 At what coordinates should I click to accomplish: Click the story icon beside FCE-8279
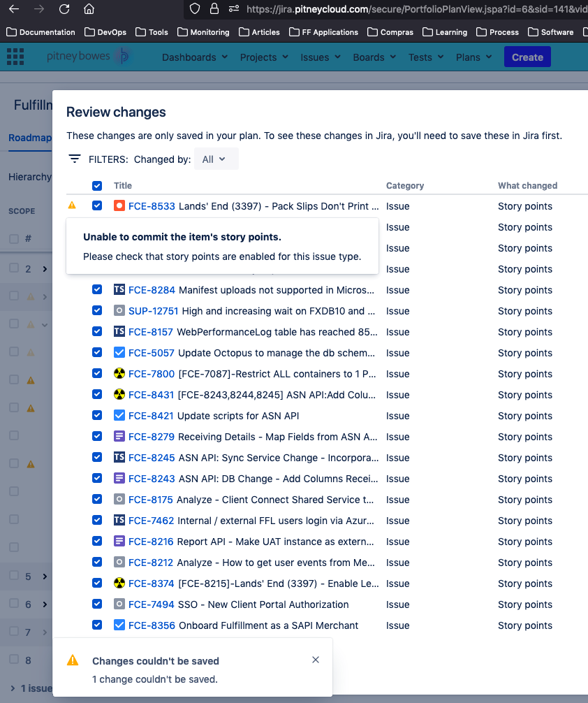pyautogui.click(x=119, y=436)
